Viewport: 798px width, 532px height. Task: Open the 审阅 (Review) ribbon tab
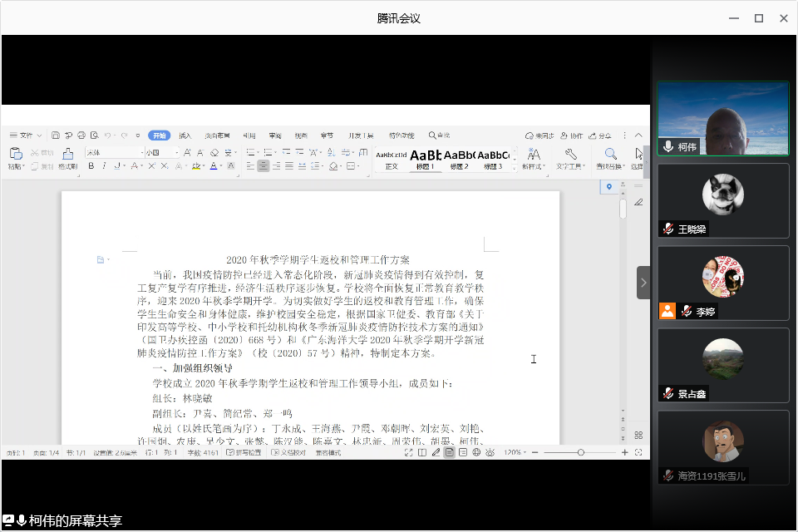point(275,135)
